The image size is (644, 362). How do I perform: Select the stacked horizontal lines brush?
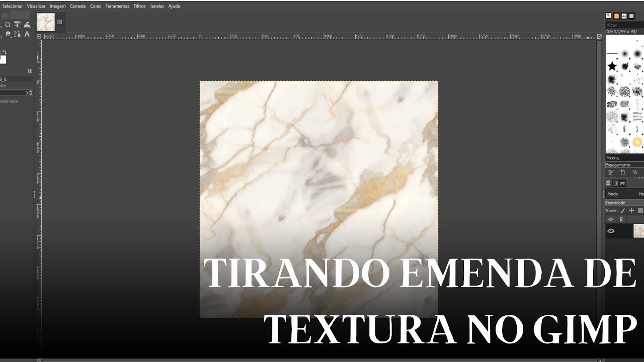(x=637, y=117)
